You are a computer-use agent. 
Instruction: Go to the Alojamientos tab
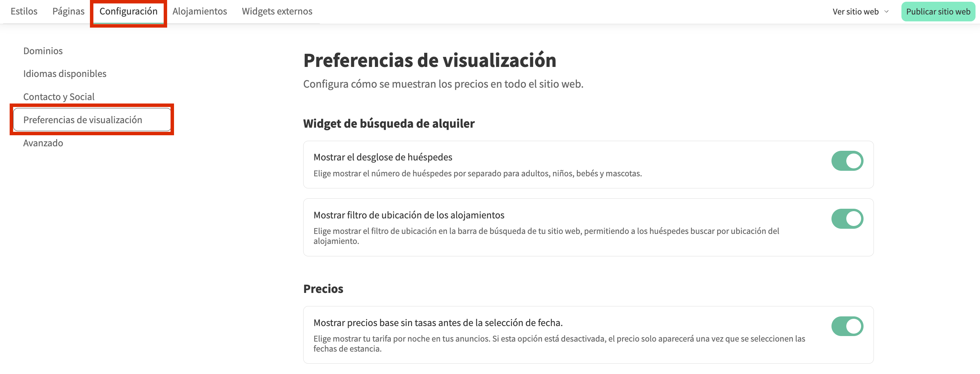(200, 11)
